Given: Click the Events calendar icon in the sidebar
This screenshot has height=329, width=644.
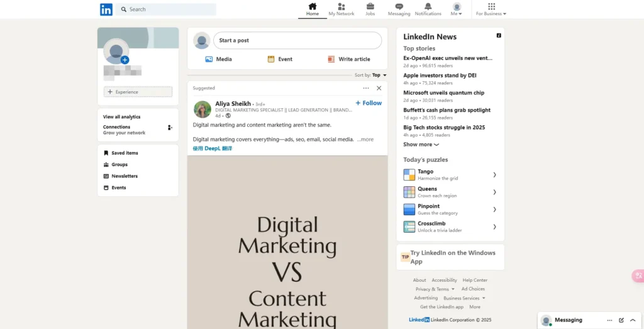Looking at the screenshot, I should click(106, 187).
